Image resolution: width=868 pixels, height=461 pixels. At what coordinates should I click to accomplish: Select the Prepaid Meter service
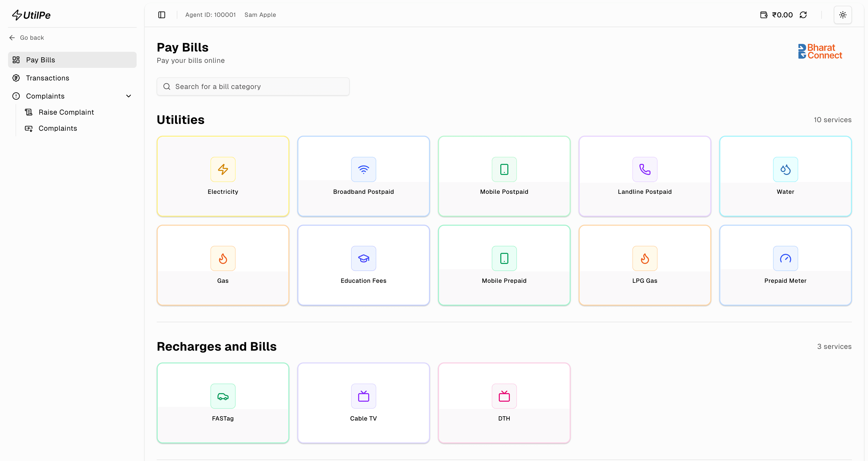(785, 265)
